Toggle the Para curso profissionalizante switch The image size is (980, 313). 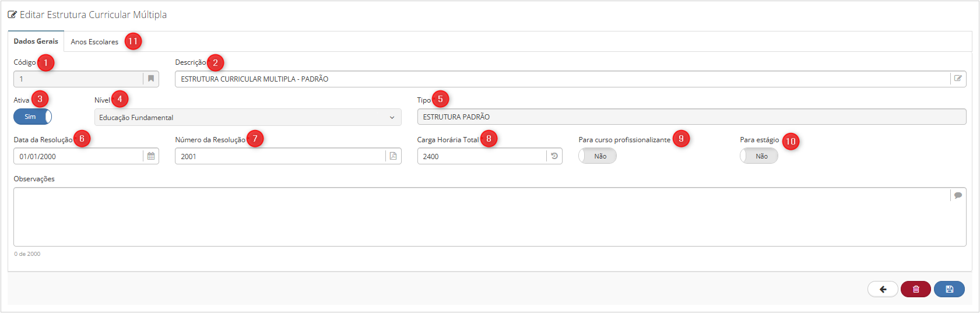pos(598,156)
